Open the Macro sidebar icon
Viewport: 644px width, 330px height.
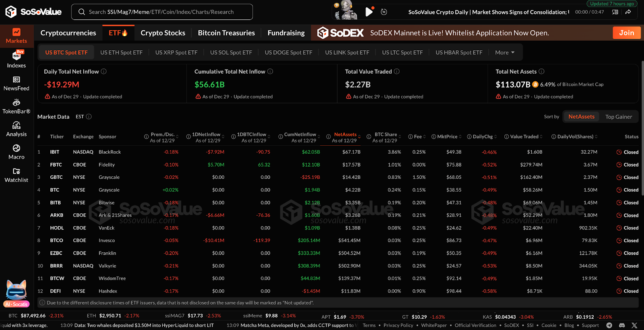[x=17, y=148]
